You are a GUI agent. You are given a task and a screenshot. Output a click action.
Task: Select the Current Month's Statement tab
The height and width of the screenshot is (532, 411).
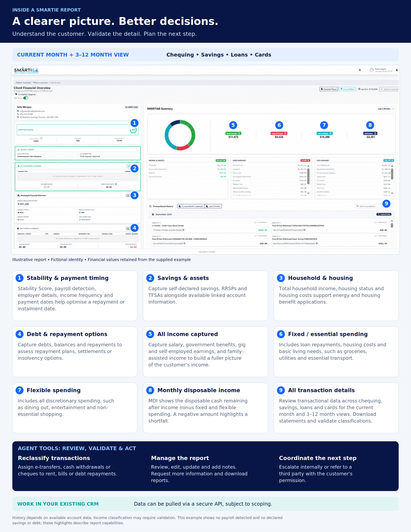tap(191, 206)
